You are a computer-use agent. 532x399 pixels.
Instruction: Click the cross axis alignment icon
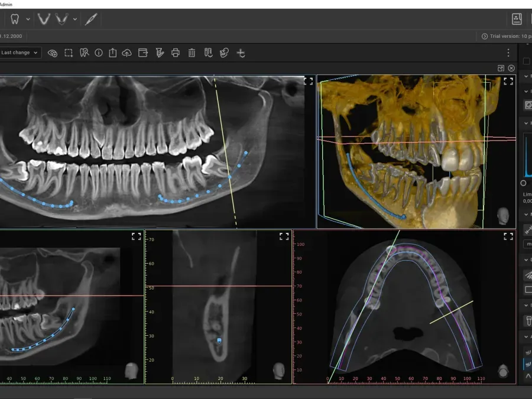(241, 53)
